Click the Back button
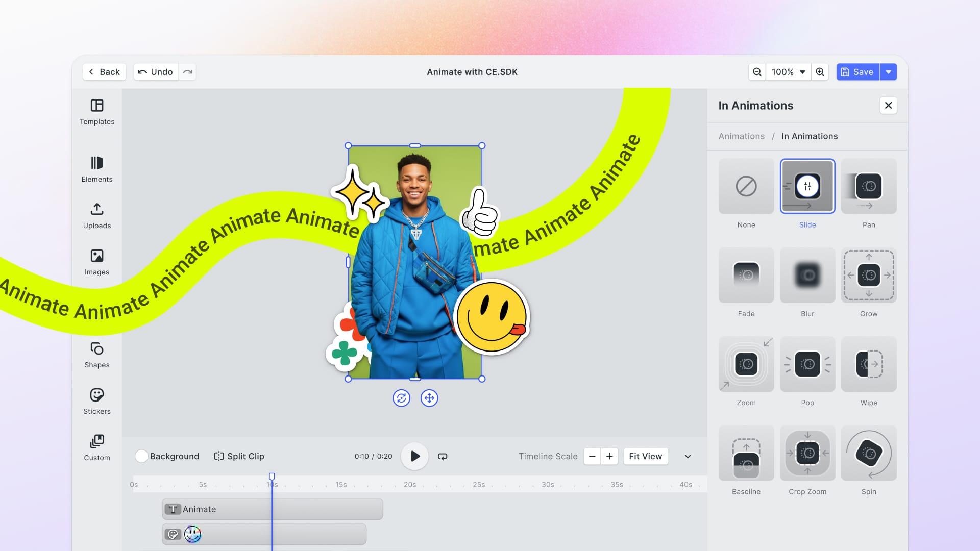 pyautogui.click(x=104, y=72)
